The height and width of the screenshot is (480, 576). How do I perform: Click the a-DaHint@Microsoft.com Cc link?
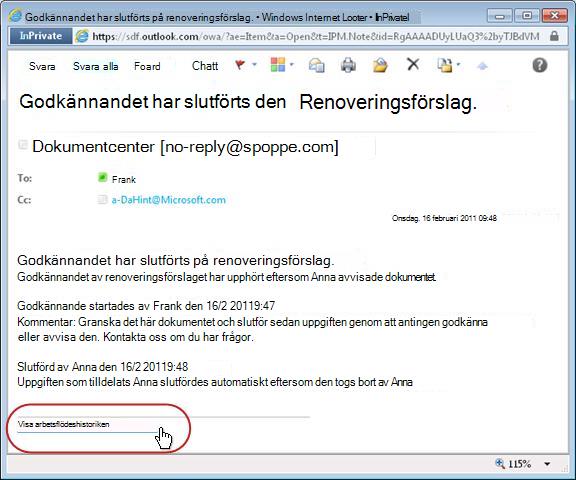[x=169, y=200]
